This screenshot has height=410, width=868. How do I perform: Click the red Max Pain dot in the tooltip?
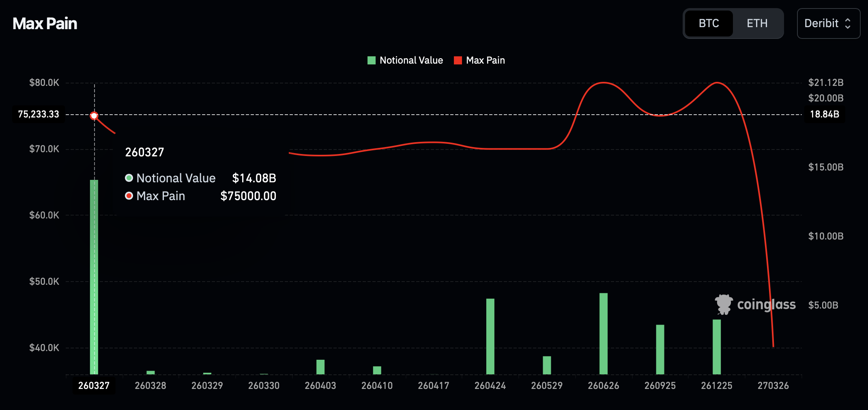[129, 196]
